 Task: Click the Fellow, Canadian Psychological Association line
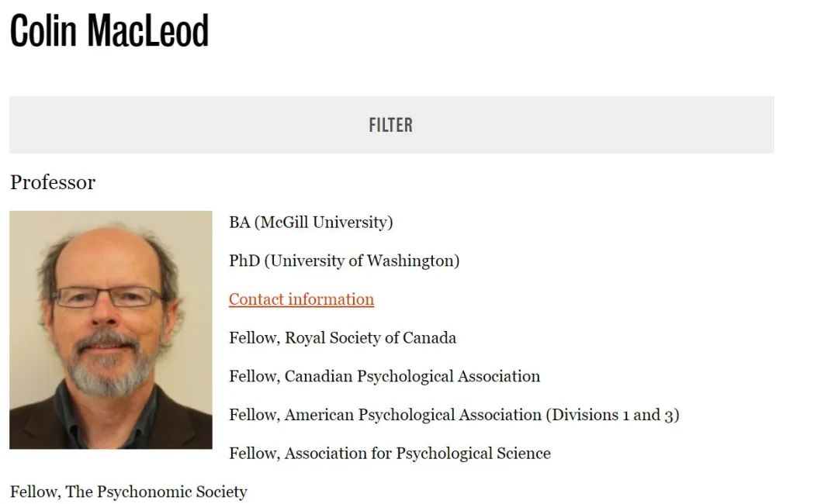(x=385, y=376)
